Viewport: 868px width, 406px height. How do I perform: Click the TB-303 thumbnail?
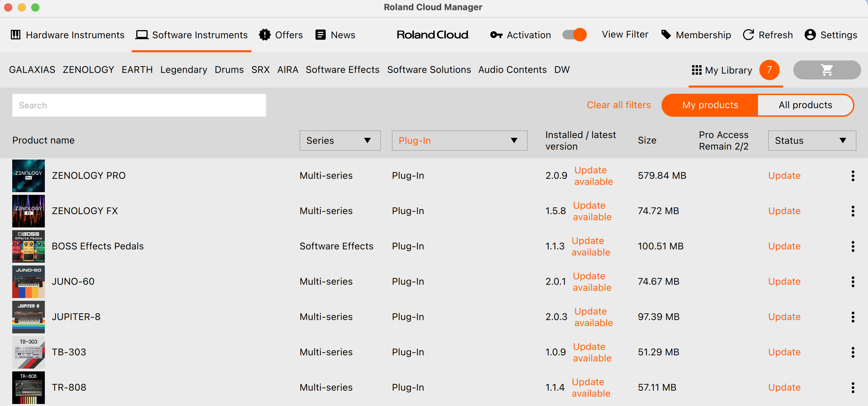pyautogui.click(x=29, y=352)
